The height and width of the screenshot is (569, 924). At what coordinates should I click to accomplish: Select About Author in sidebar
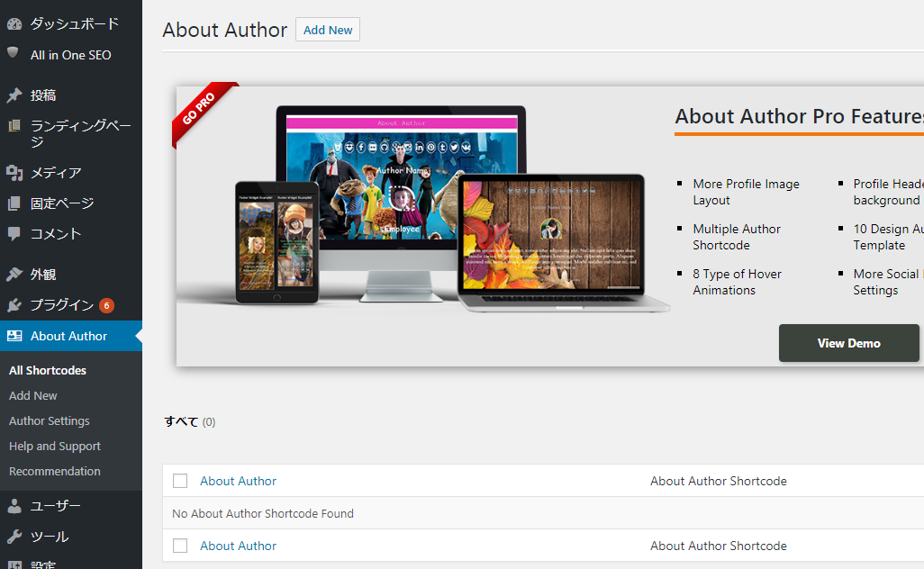71,336
